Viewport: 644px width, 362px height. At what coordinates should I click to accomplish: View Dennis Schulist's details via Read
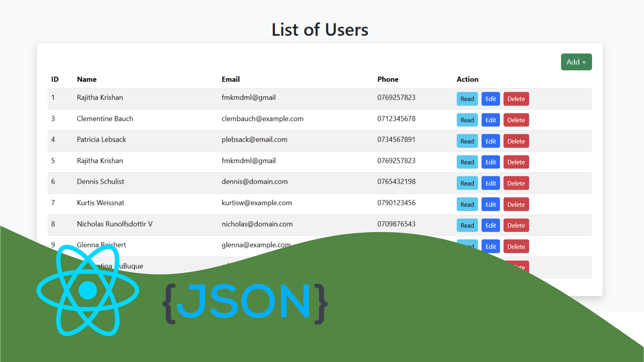467,183
